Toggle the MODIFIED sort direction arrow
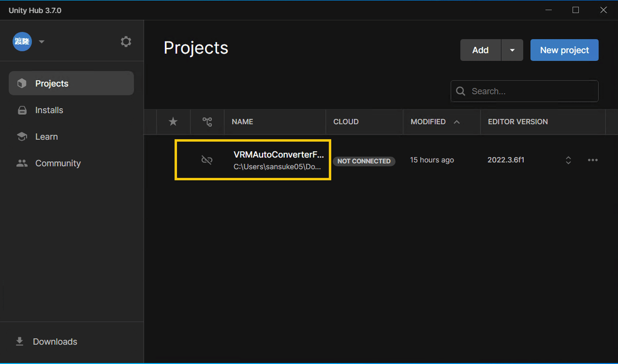 pos(456,122)
